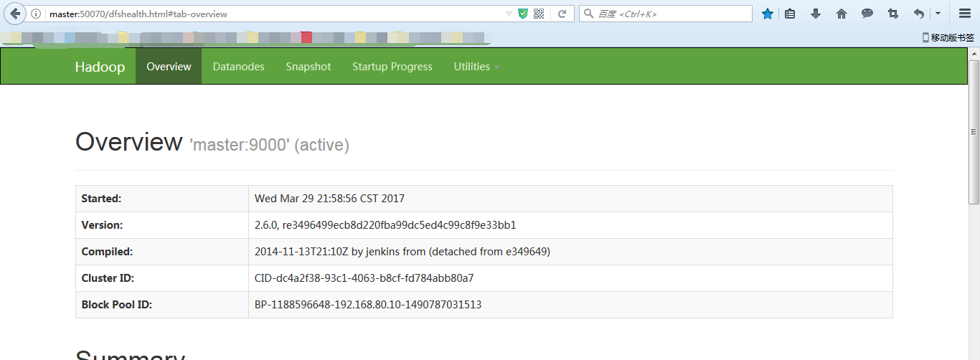Go to the browser home page icon
The image size is (980, 360).
point(842,14)
